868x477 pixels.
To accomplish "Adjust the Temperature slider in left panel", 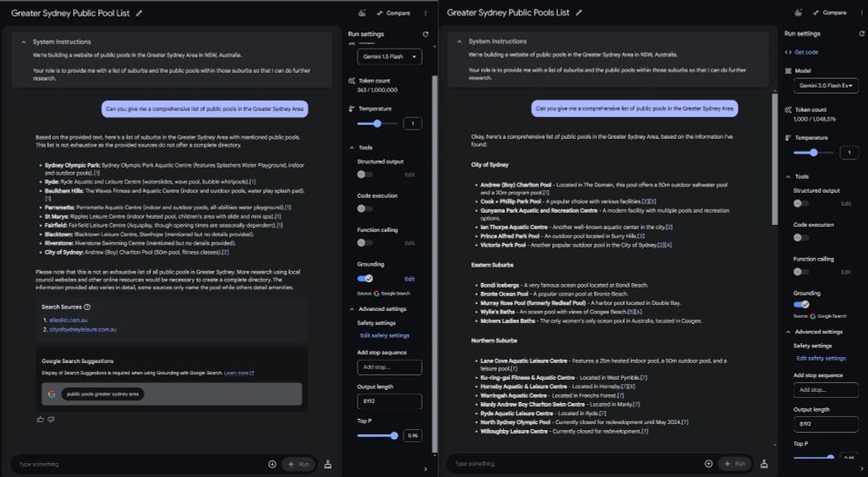I will click(x=377, y=124).
